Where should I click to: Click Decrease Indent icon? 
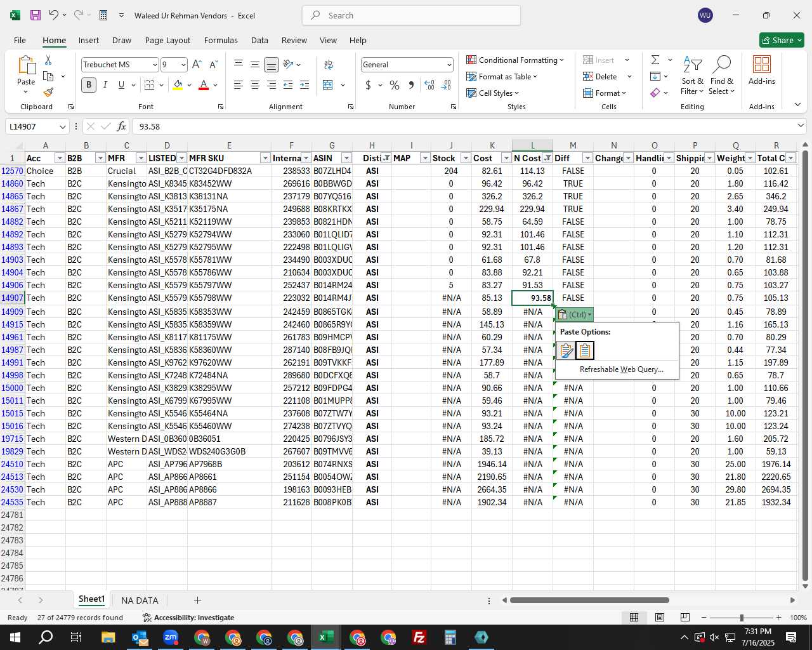point(288,85)
